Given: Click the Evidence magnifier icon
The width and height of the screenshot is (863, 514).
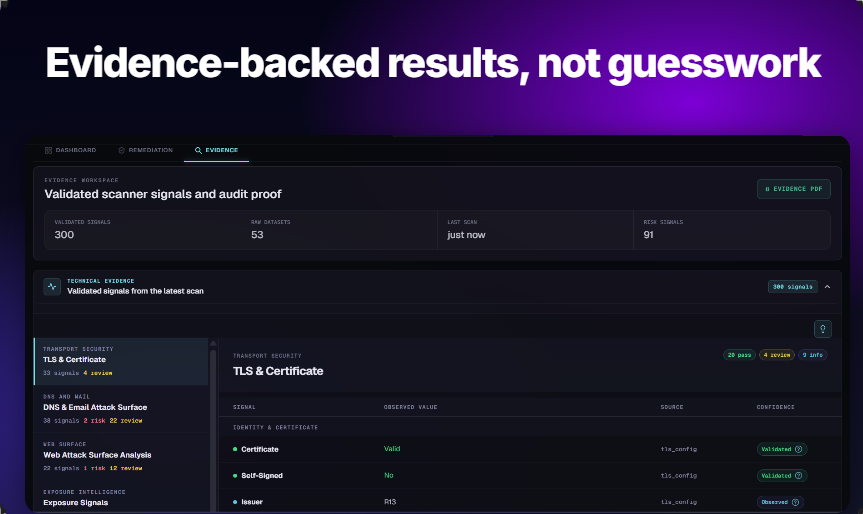Looking at the screenshot, I should 198,150.
